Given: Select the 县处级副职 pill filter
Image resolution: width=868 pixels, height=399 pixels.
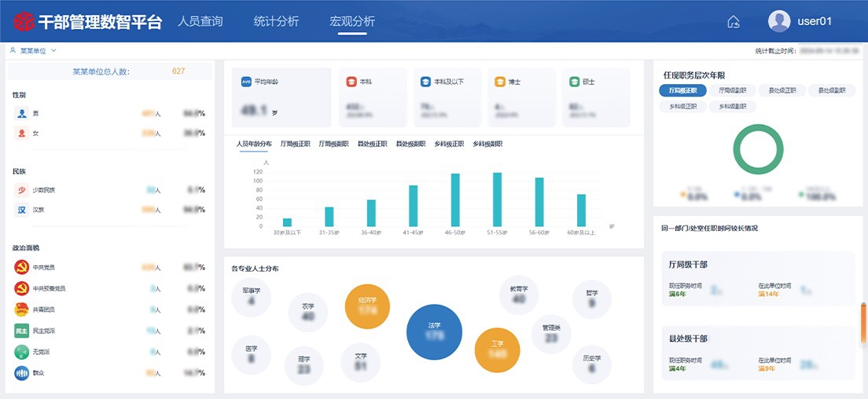Looking at the screenshot, I should [832, 90].
